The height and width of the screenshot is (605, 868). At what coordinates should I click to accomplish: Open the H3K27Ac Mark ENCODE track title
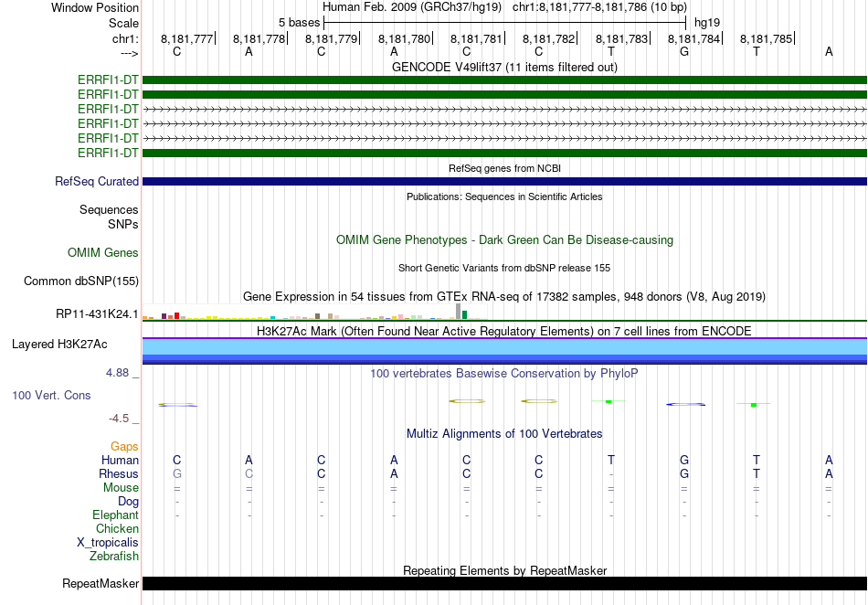[x=504, y=331]
